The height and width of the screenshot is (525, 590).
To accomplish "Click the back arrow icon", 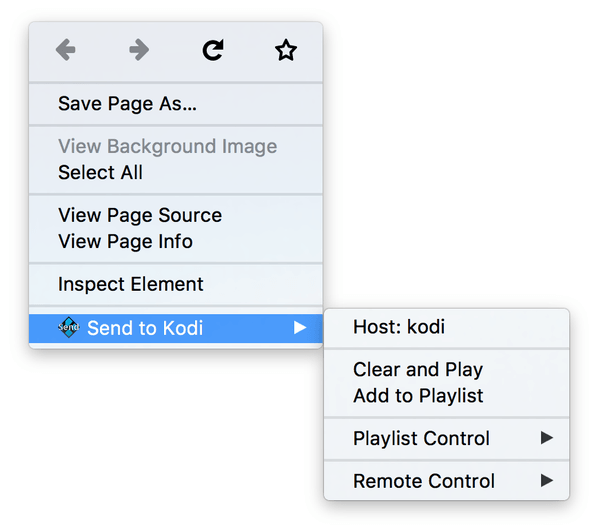I will point(65,50).
